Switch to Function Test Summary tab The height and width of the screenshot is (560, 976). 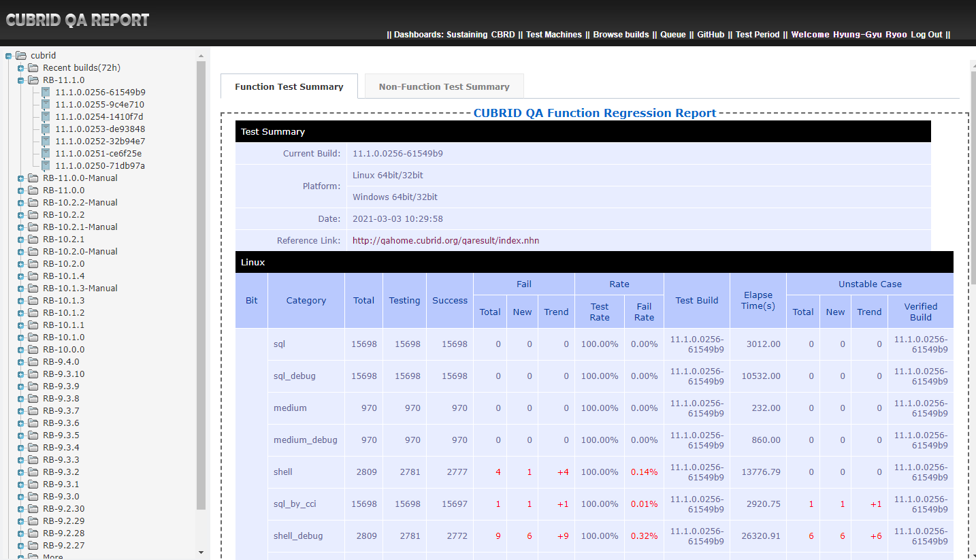(x=289, y=86)
